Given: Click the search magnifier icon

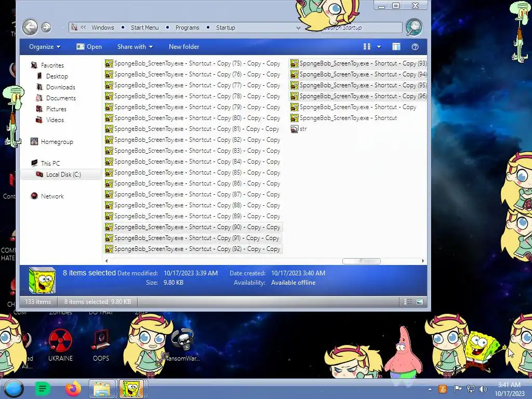Looking at the screenshot, I should click(414, 27).
